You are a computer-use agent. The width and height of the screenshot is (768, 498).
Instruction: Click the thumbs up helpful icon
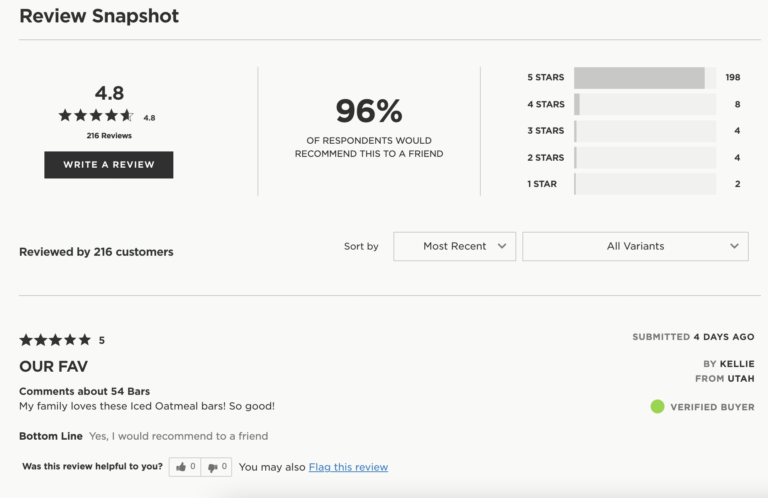coord(181,467)
